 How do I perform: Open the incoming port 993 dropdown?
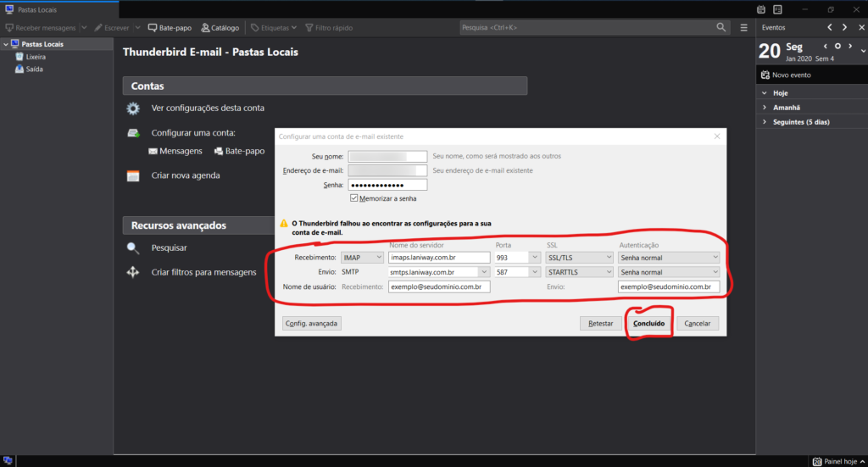click(x=534, y=258)
